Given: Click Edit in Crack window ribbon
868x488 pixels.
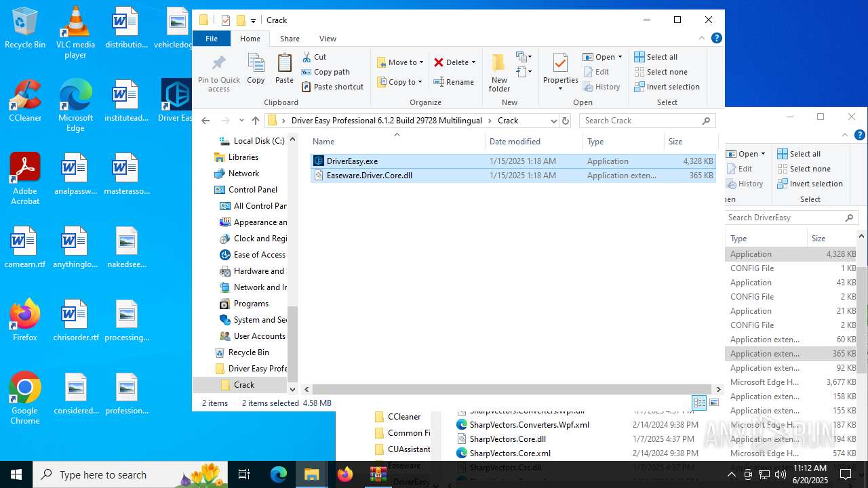Looking at the screenshot, I should coord(595,72).
